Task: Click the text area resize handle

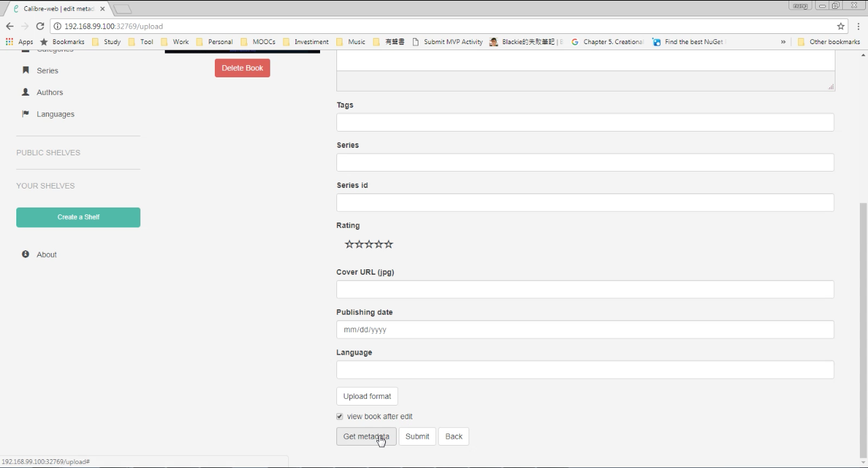Action: click(831, 87)
